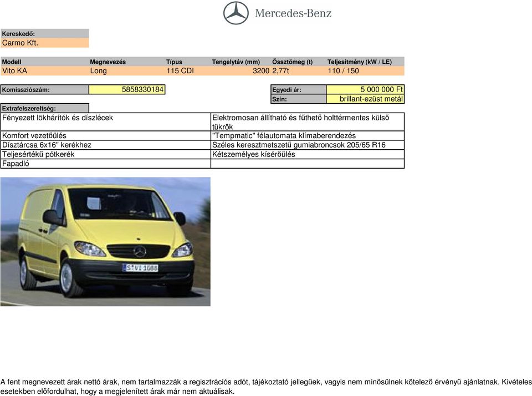Click the Típus column header
This screenshot has height=396, width=532.
coord(174,62)
